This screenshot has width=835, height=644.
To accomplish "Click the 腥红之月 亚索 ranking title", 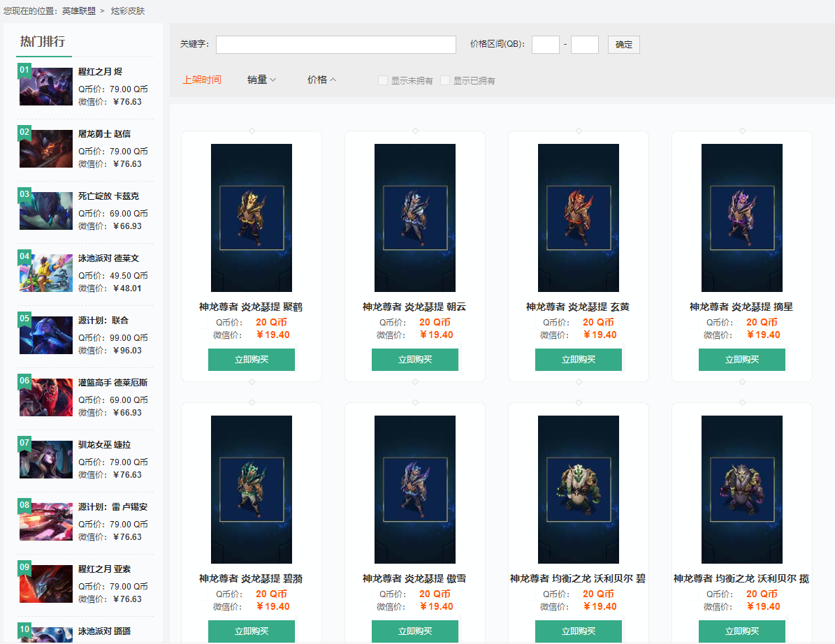I will 104,569.
